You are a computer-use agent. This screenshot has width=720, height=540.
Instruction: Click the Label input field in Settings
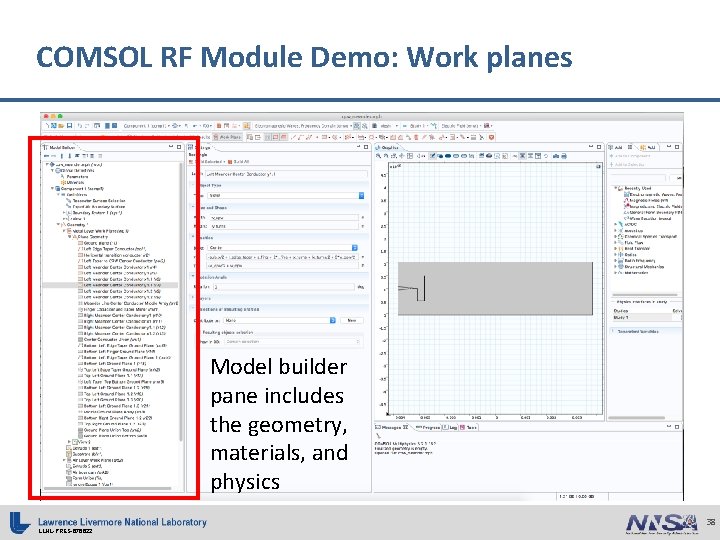286,174
